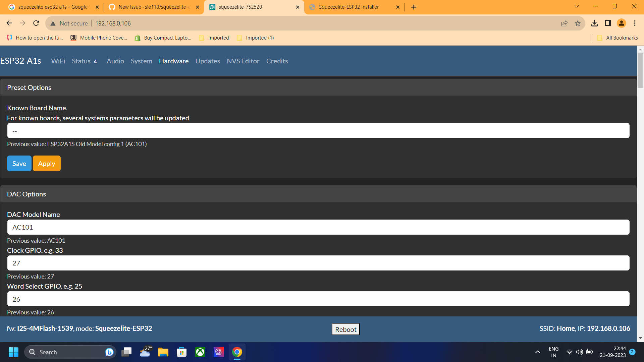644x362 pixels.
Task: Focus the DAC Model Name input field
Action: (x=318, y=227)
